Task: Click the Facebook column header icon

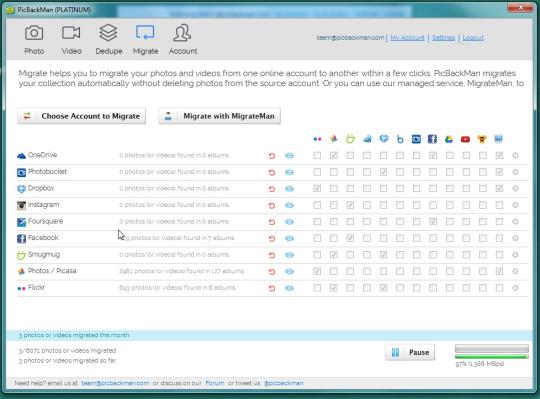Action: coord(433,139)
